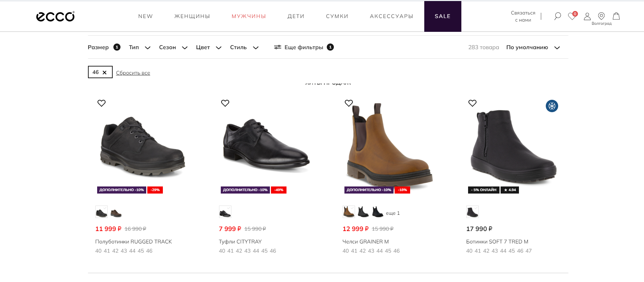This screenshot has width=644, height=282.
Task: Open the По умолчанию sorting dropdown
Action: point(533,47)
